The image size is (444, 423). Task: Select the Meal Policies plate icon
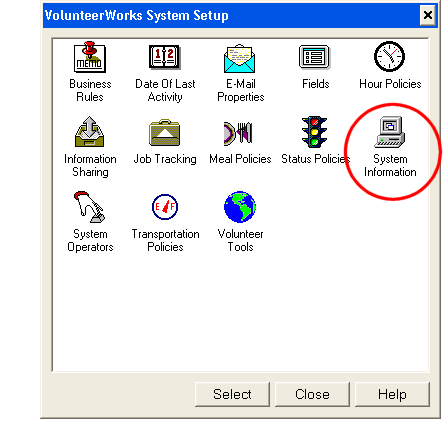point(238,133)
